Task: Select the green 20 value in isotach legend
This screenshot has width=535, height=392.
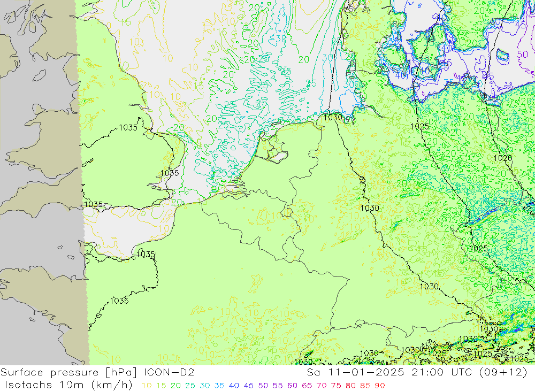Action: pos(175,386)
